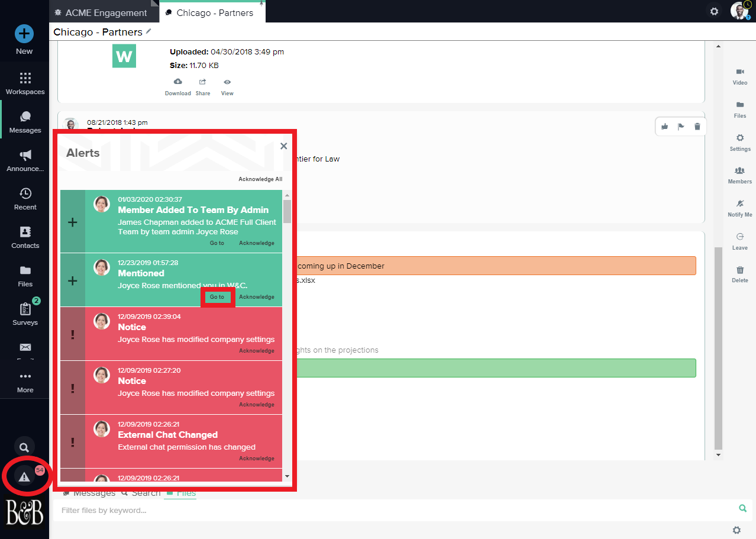Click Go to on Mentioned alert
Screen dimensions: 756x539
click(217, 297)
